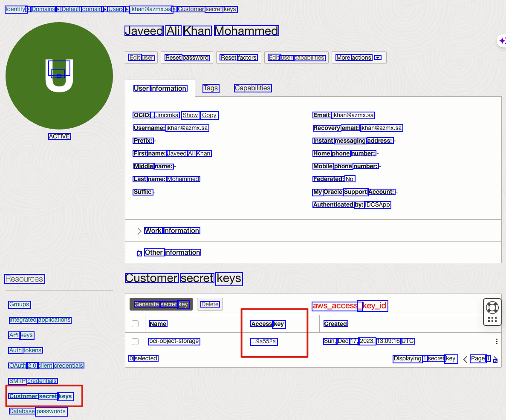506x420 pixels.
Task: Open the oci-object-storage row actions menu
Action: tap(497, 341)
